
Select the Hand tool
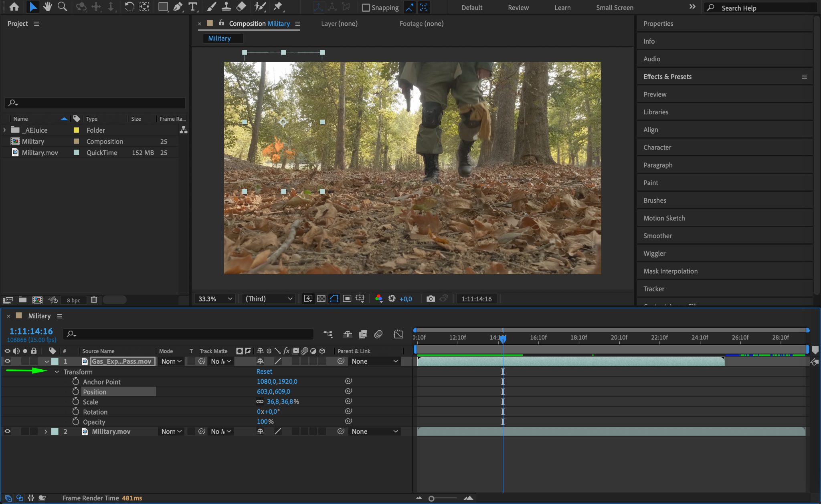pos(48,7)
